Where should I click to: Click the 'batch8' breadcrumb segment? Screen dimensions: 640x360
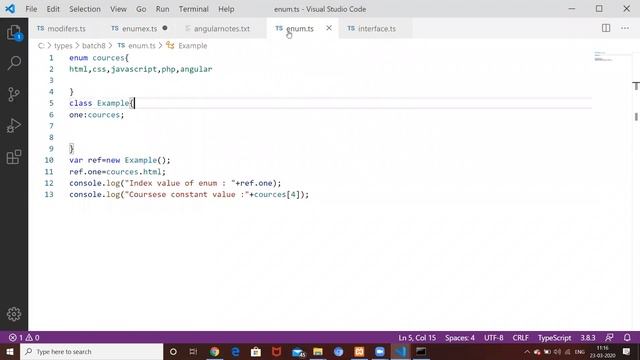pyautogui.click(x=93, y=46)
